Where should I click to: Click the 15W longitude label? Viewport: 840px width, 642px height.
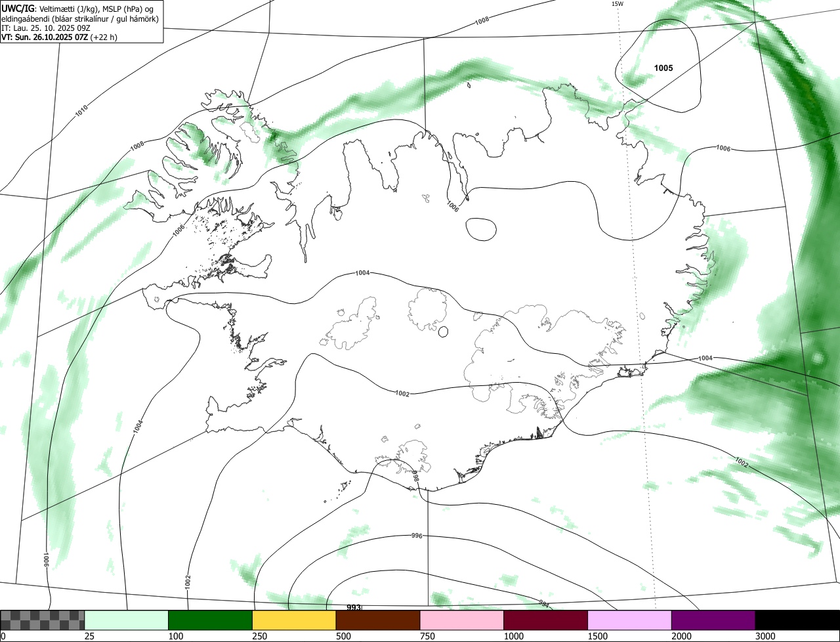[x=617, y=4]
